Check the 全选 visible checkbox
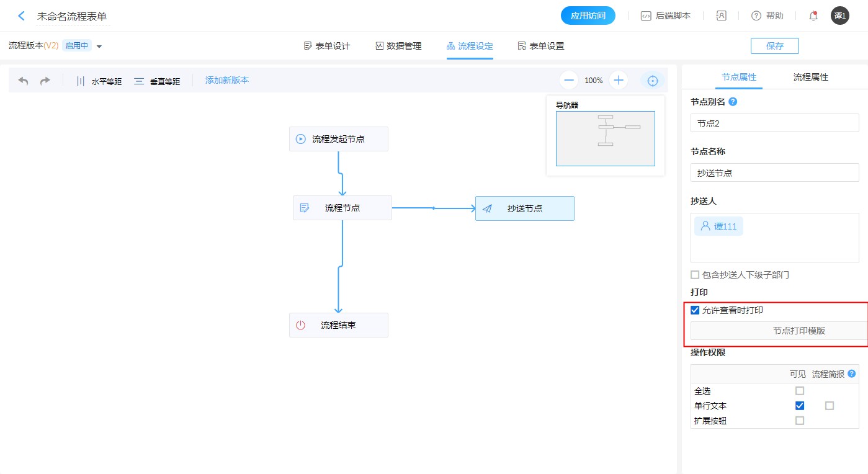This screenshot has width=868, height=474. point(800,391)
